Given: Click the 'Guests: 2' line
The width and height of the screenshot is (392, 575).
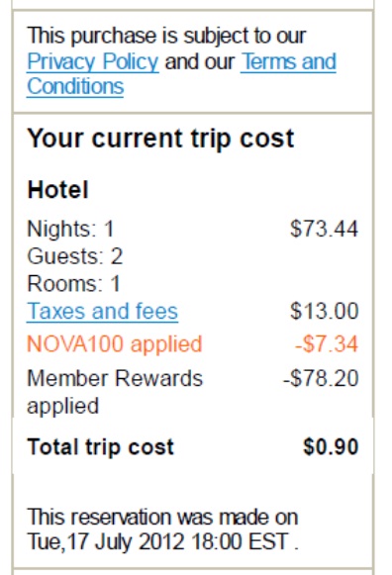Looking at the screenshot, I should pos(75,256).
